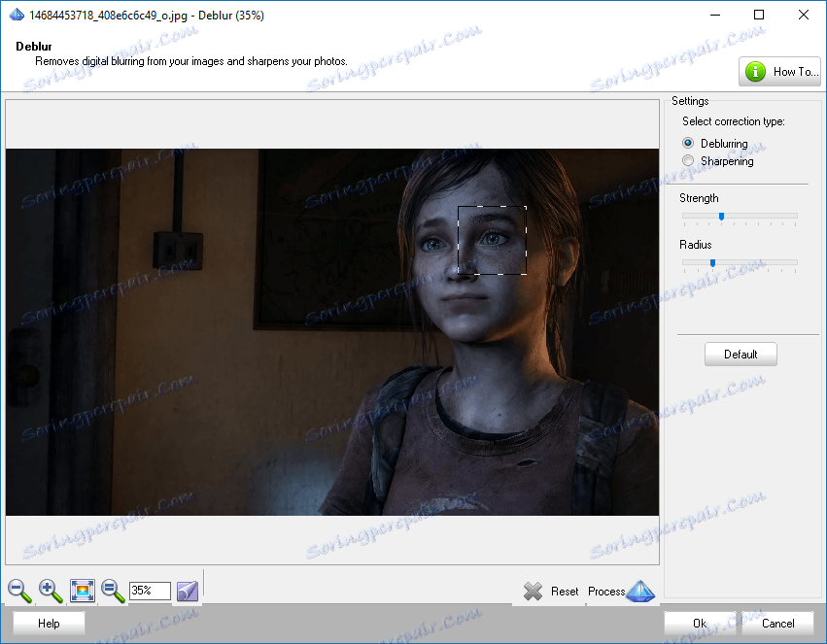The image size is (827, 644).
Task: Click the Process label
Action: (606, 592)
